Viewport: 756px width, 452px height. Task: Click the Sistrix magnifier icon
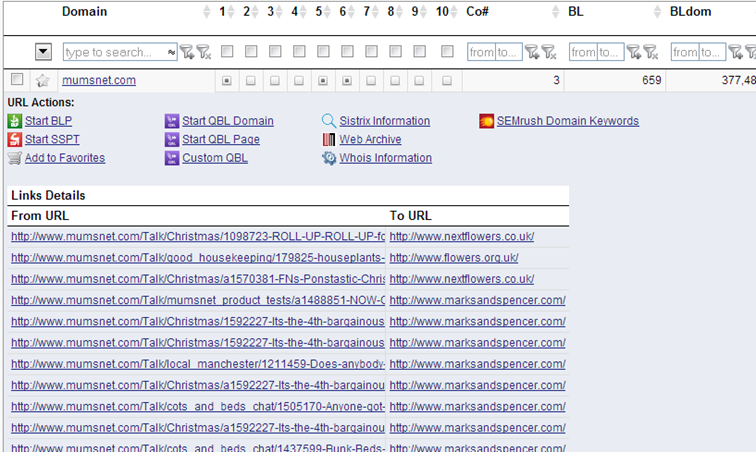329,121
